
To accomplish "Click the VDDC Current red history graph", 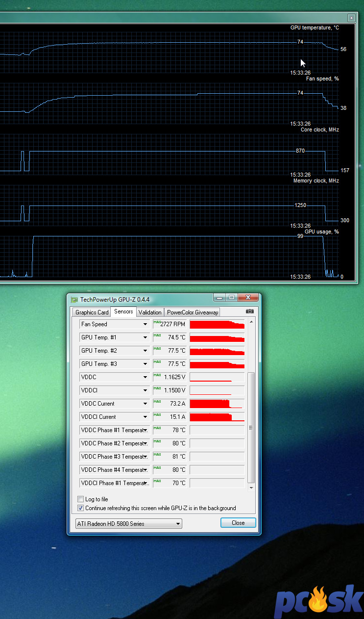I will (217, 404).
